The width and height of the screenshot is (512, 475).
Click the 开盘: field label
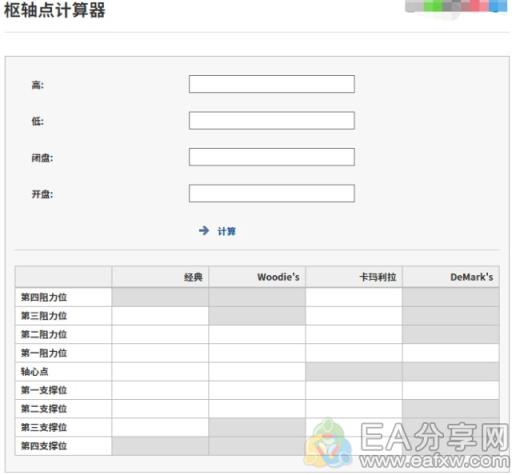coord(42,194)
